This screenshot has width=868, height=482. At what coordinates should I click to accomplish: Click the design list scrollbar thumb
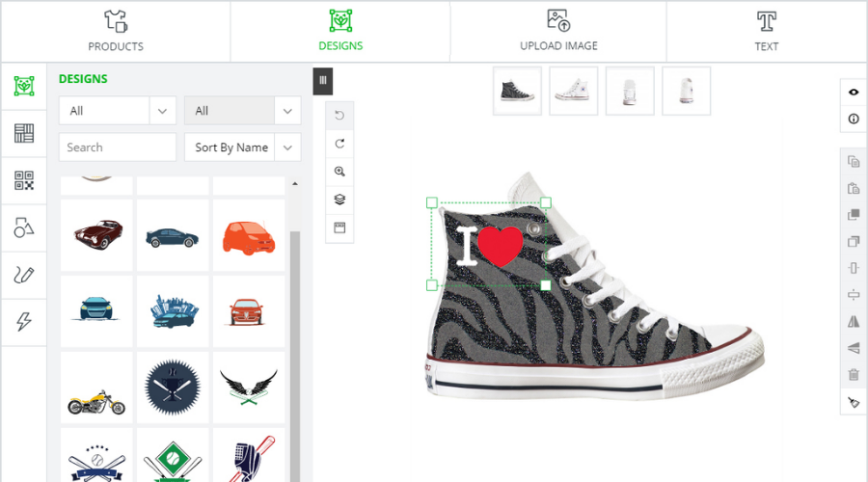295,357
